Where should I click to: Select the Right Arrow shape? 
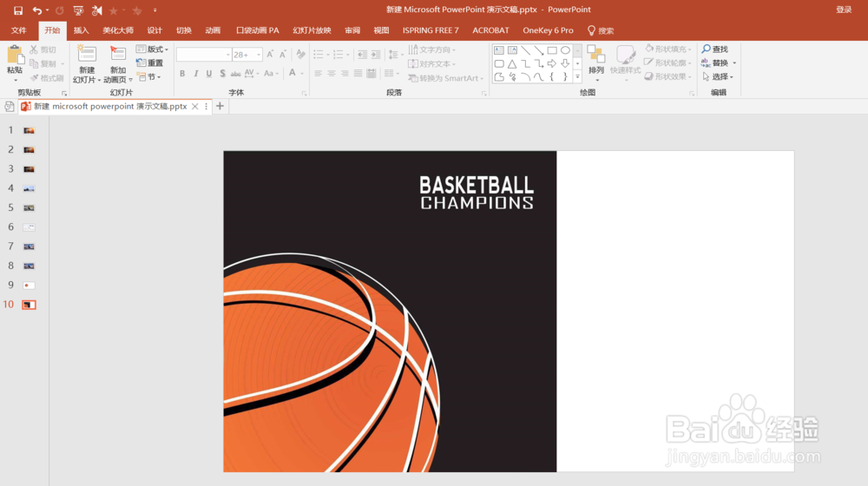click(552, 63)
